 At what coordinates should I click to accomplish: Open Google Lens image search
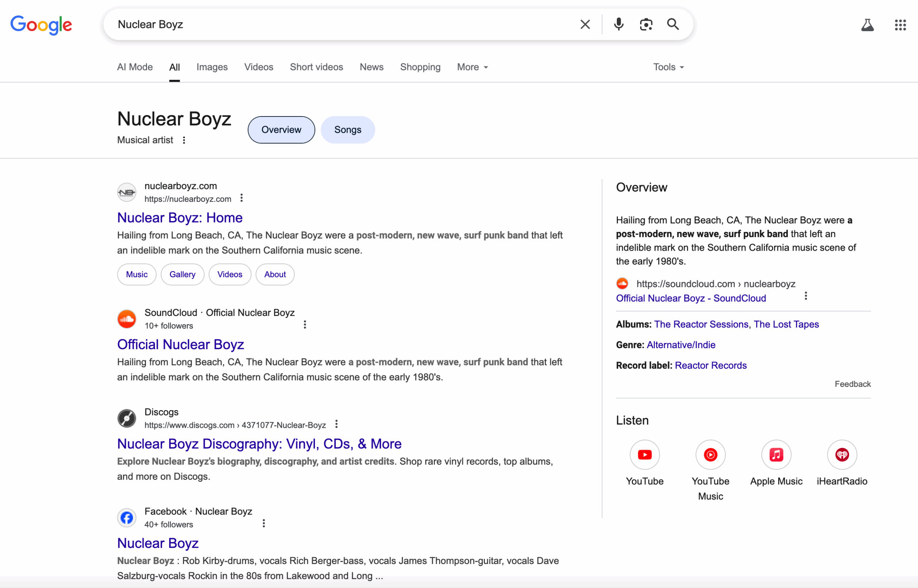[x=646, y=24]
